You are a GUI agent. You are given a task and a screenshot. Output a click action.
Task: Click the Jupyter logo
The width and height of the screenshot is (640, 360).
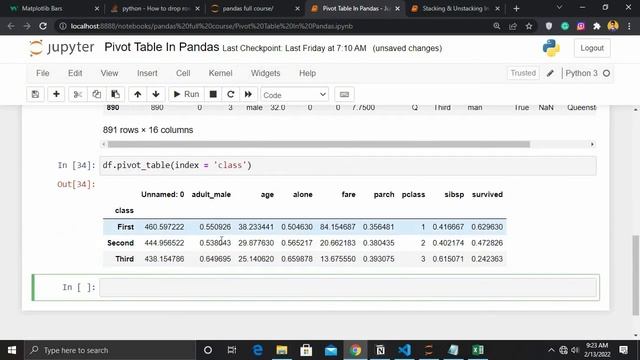62,48
